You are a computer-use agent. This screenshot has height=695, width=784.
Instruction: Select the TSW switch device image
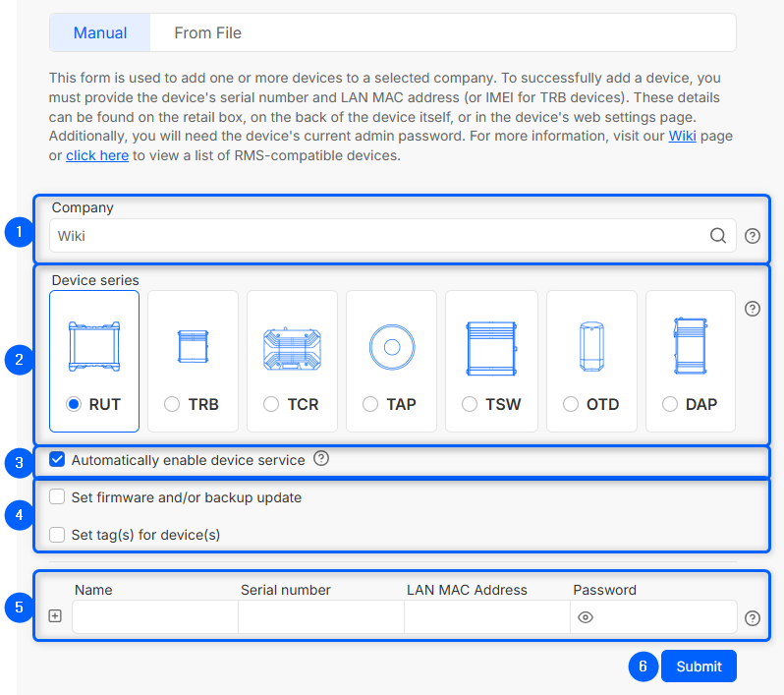click(x=490, y=346)
